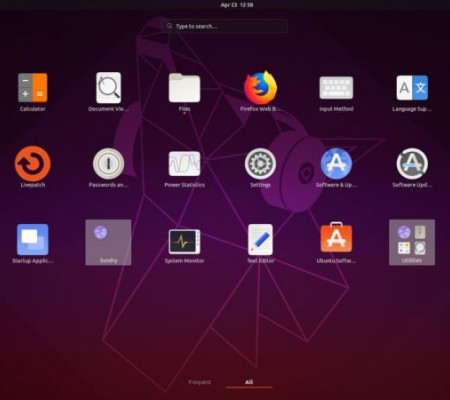Open the Utilities app folder
Image resolution: width=450 pixels, height=400 pixels.
click(412, 242)
